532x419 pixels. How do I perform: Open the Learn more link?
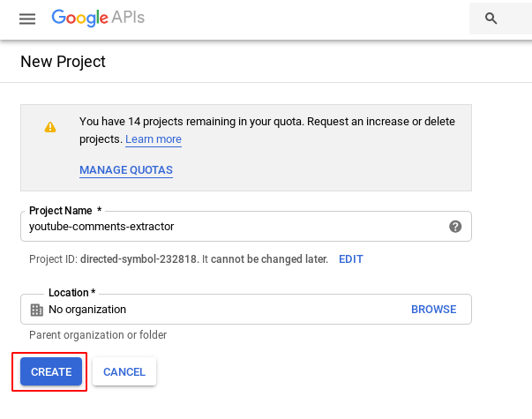pyautogui.click(x=153, y=139)
